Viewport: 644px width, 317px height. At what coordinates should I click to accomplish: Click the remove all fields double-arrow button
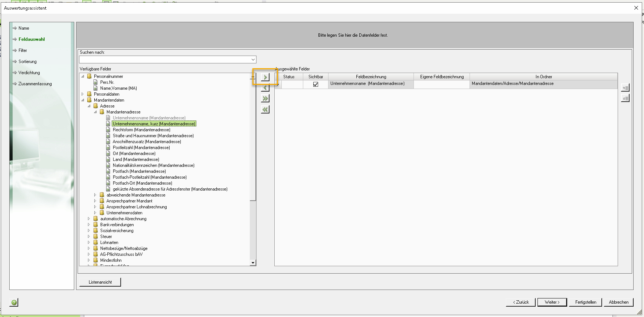pyautogui.click(x=265, y=110)
